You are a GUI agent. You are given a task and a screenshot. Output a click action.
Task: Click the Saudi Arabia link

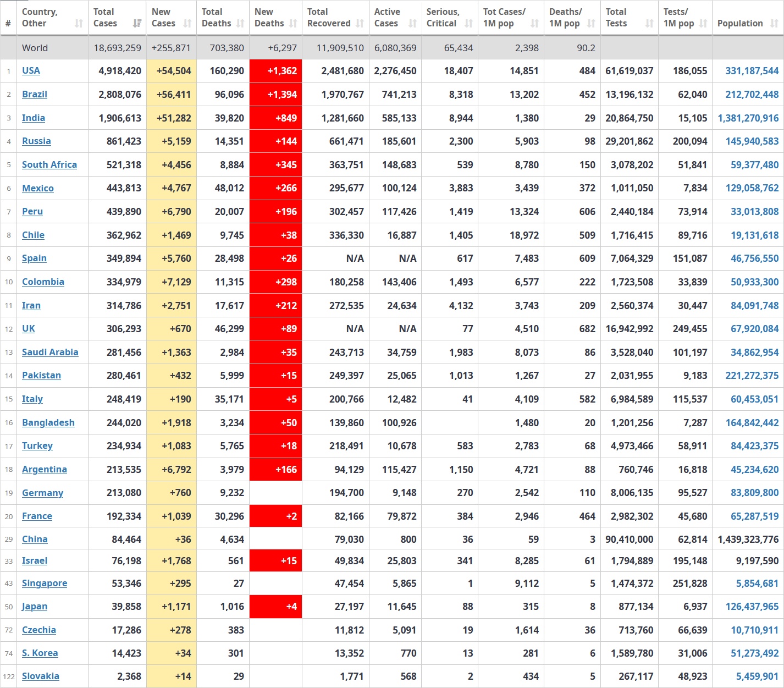pyautogui.click(x=50, y=353)
